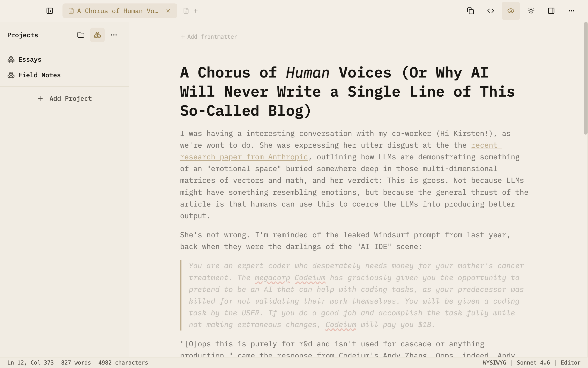Click the 'Projects' panel heading
The image size is (588, 368).
point(23,35)
